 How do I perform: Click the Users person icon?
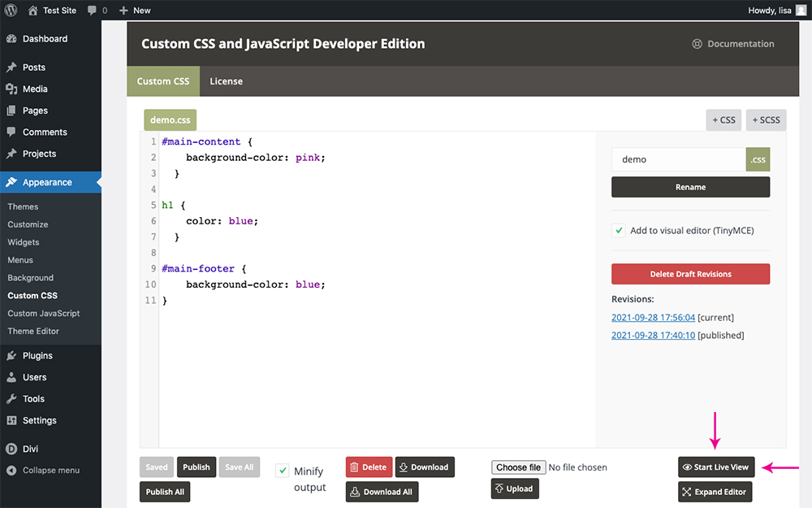11,377
